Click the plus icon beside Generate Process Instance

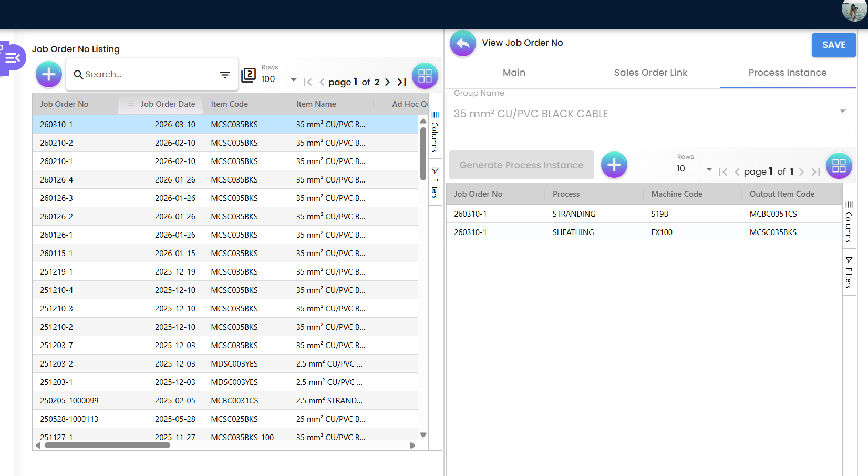click(614, 165)
